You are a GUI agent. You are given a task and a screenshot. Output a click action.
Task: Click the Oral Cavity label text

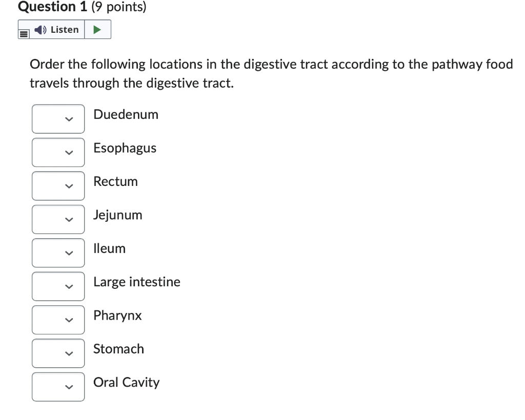pos(127,382)
